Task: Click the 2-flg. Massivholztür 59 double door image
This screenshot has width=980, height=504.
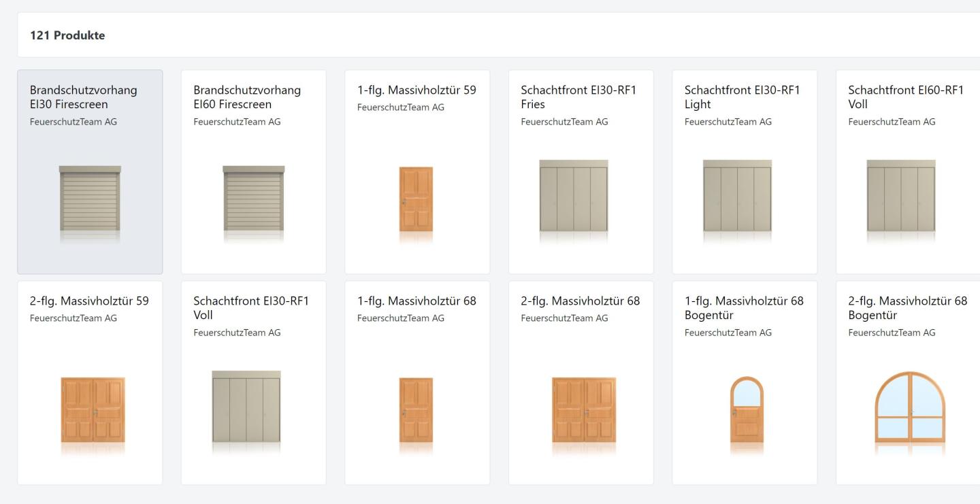Action: [93, 409]
